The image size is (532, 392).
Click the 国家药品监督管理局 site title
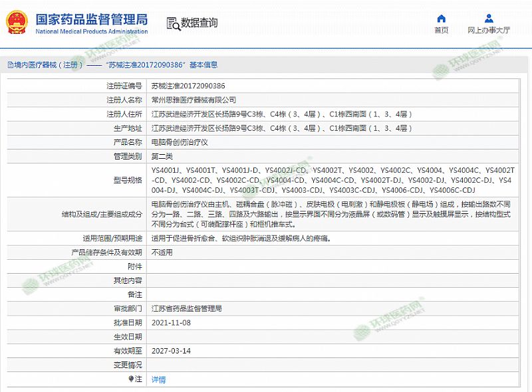click(91, 19)
